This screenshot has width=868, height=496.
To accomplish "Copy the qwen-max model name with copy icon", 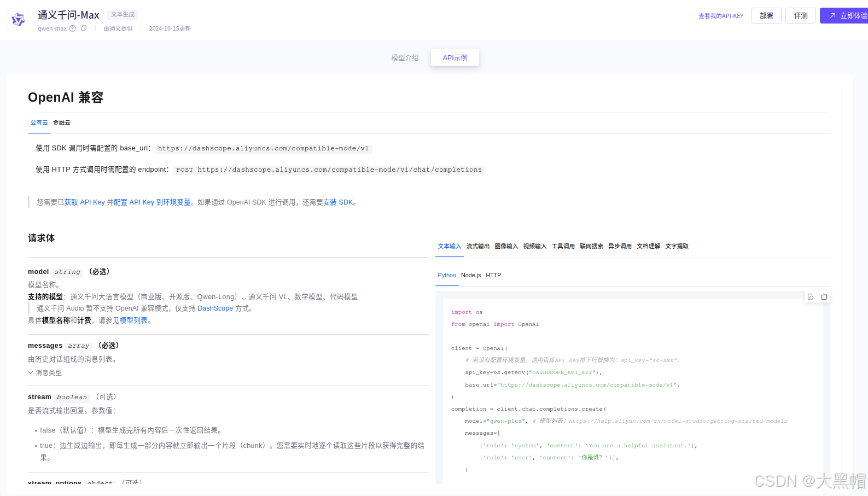I will pyautogui.click(x=84, y=28).
